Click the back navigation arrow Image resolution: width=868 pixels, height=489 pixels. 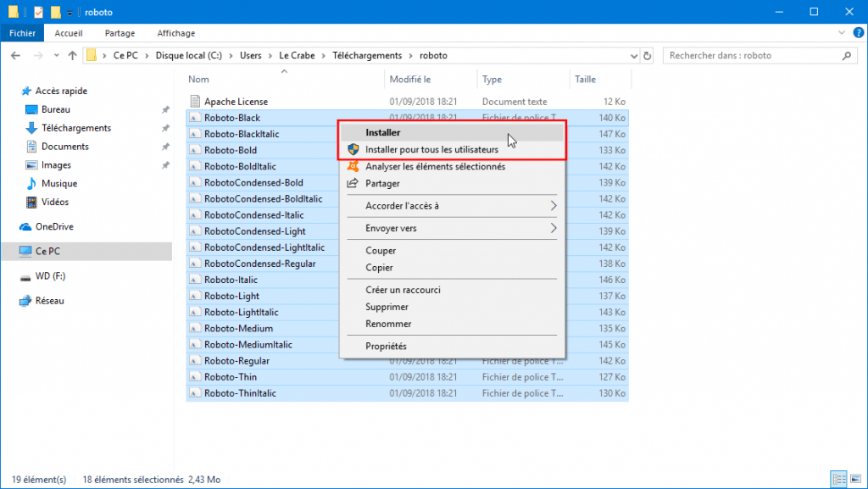click(15, 55)
